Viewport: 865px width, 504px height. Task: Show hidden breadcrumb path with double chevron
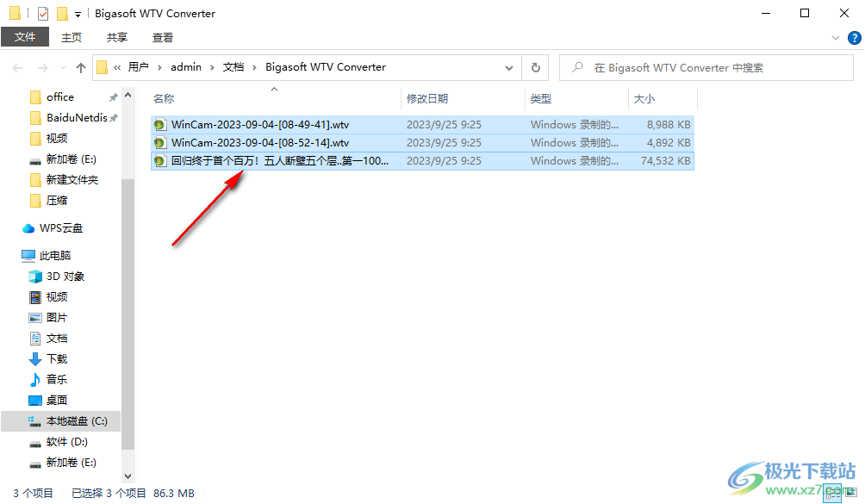coord(117,68)
